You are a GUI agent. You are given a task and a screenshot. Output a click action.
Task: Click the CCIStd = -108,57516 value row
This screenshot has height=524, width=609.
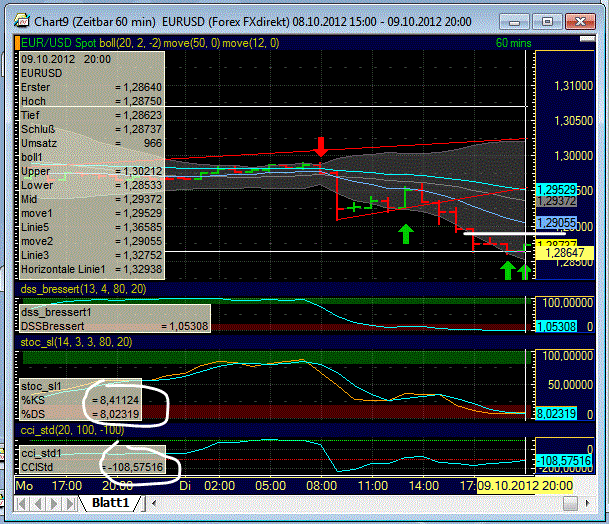point(92,467)
